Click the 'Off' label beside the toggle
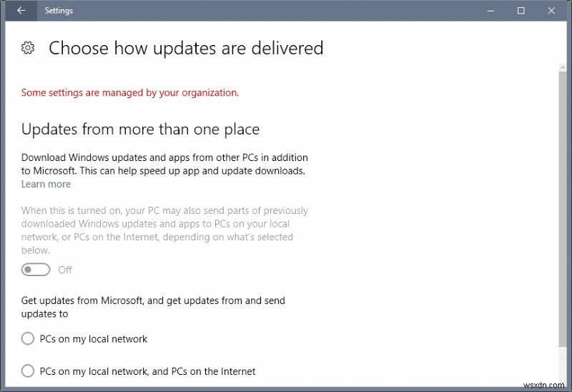Viewport: 572px width, 392px height. 65,270
